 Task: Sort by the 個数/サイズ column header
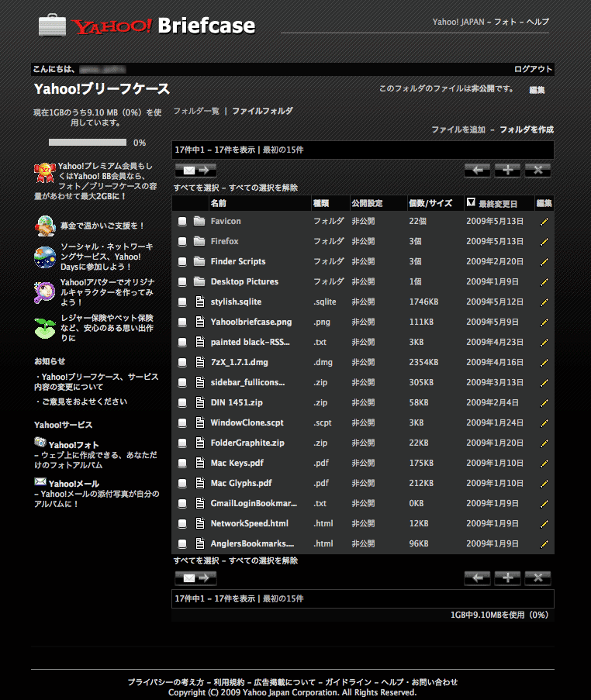pyautogui.click(x=430, y=204)
